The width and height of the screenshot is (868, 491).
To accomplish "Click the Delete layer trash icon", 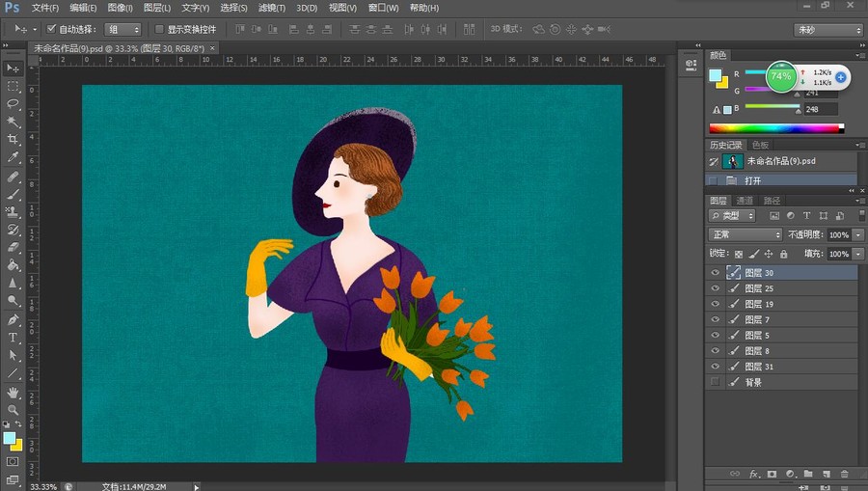I will pos(844,474).
